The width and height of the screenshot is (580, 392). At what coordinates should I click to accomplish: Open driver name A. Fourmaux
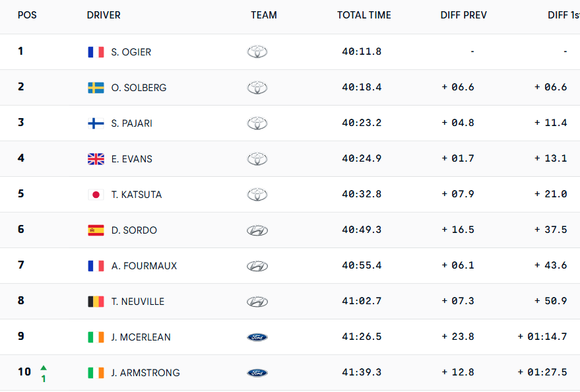pos(144,266)
